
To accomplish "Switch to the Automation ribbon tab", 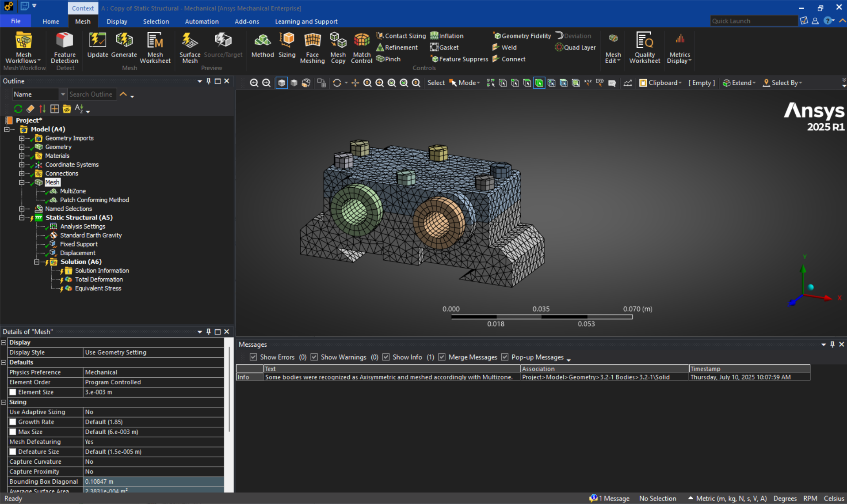I will pos(202,21).
